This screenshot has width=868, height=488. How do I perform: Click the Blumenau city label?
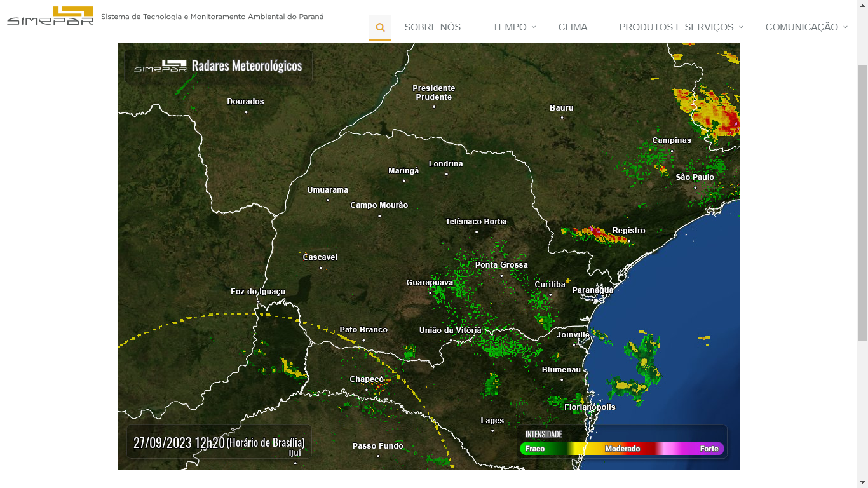point(561,370)
